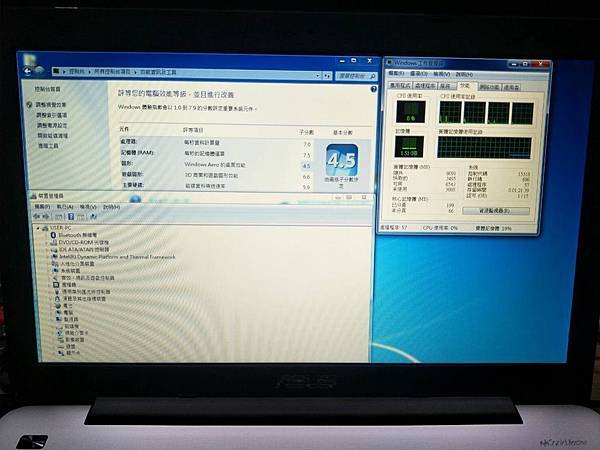The image size is (600, 450).
Task: Expand the IDE ATA/ATAPI controllers node
Action: coord(48,249)
